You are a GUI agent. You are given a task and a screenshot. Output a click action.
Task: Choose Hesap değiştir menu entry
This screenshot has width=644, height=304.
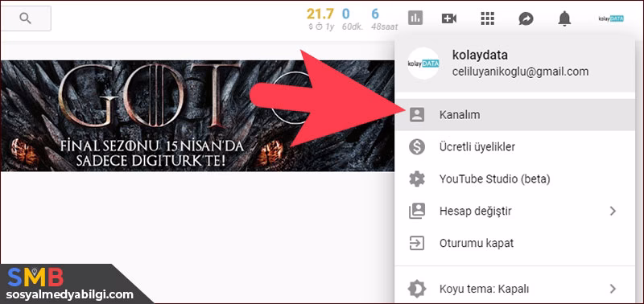(514, 212)
